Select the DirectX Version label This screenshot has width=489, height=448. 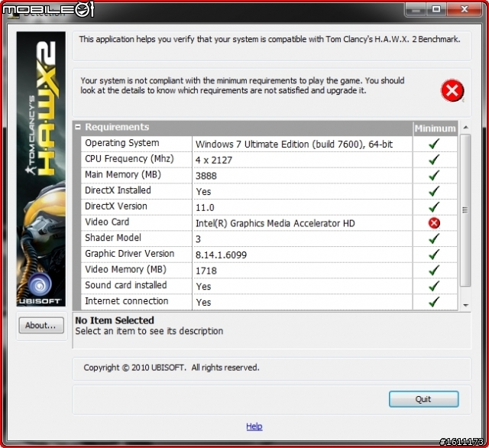coord(116,206)
